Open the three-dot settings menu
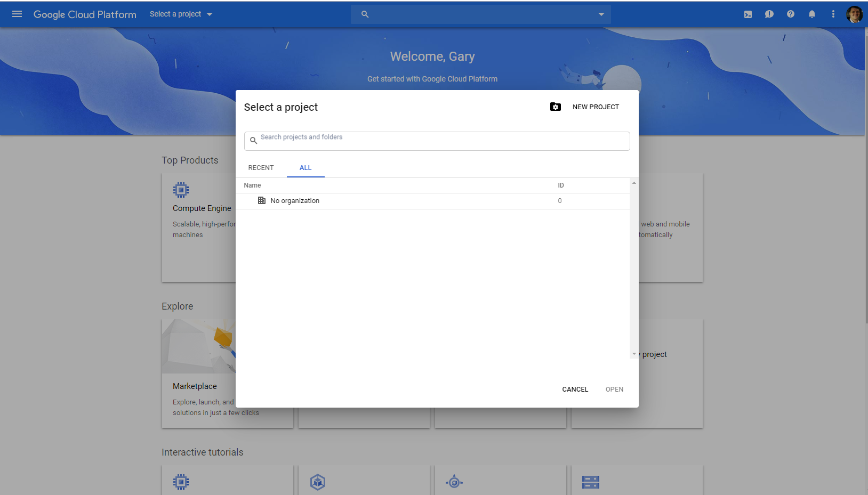Screen dimensions: 868x495 [x=833, y=14]
